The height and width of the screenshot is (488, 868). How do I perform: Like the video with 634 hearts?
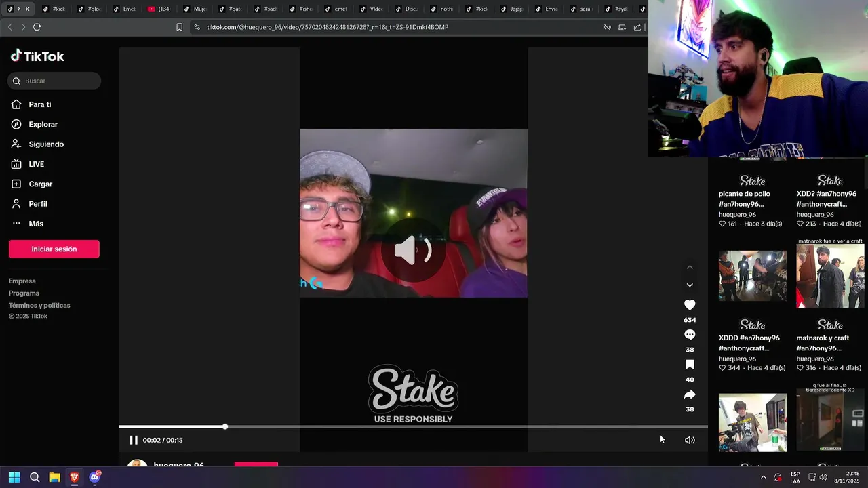(690, 305)
